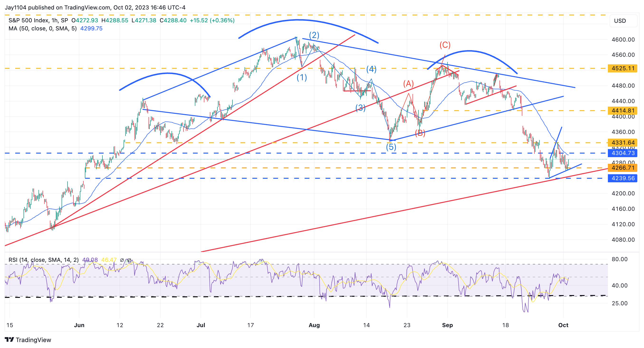This screenshot has width=644, height=348.
Task: Click the MA (50, close, 0, SMA, 5) legend
Action: (43, 28)
